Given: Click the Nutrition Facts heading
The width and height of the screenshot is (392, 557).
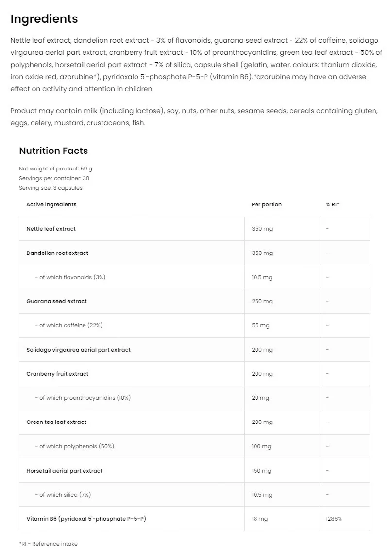Looking at the screenshot, I should [x=53, y=151].
